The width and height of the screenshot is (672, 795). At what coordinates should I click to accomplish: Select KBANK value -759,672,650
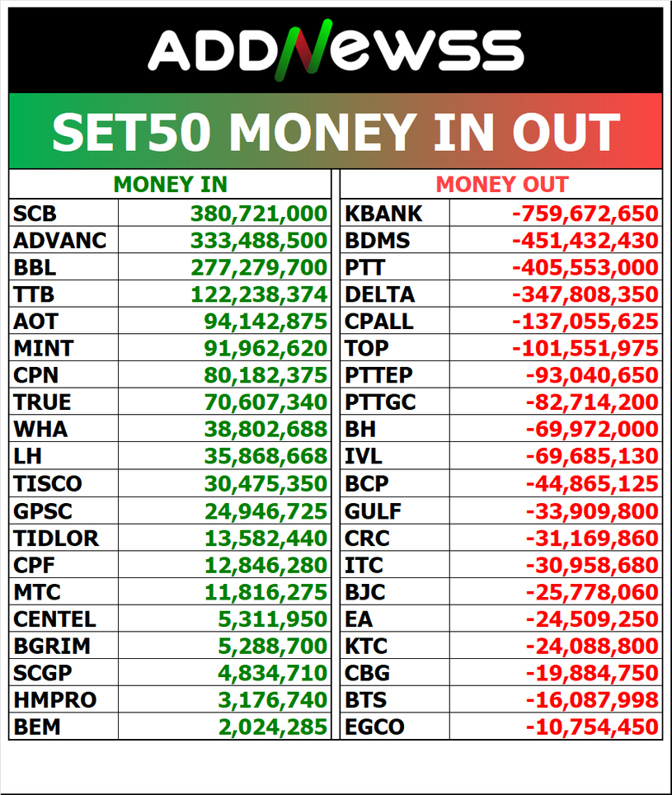(x=585, y=214)
